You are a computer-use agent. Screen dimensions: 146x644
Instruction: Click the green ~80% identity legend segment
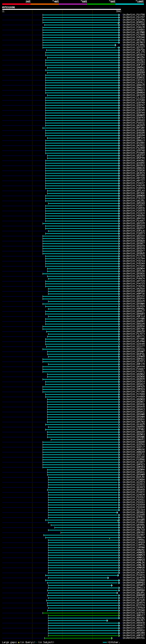(101, 4)
